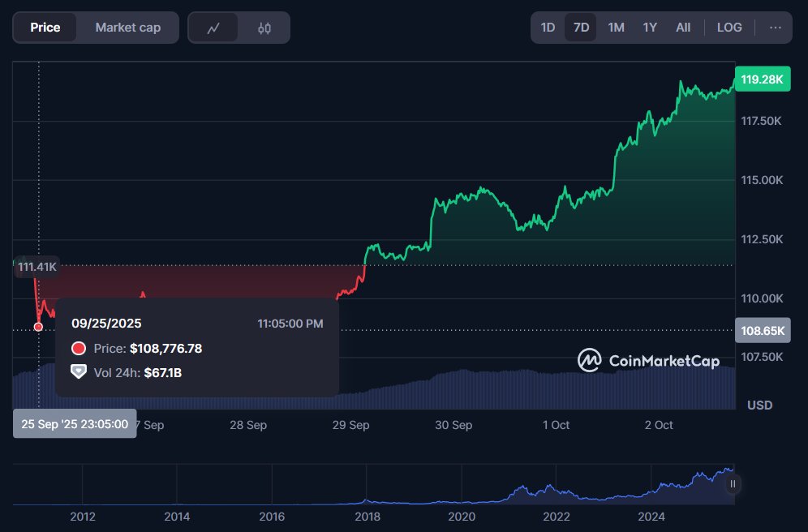The image size is (808, 532).
Task: Click the 119.28K current price label
Action: pos(762,79)
